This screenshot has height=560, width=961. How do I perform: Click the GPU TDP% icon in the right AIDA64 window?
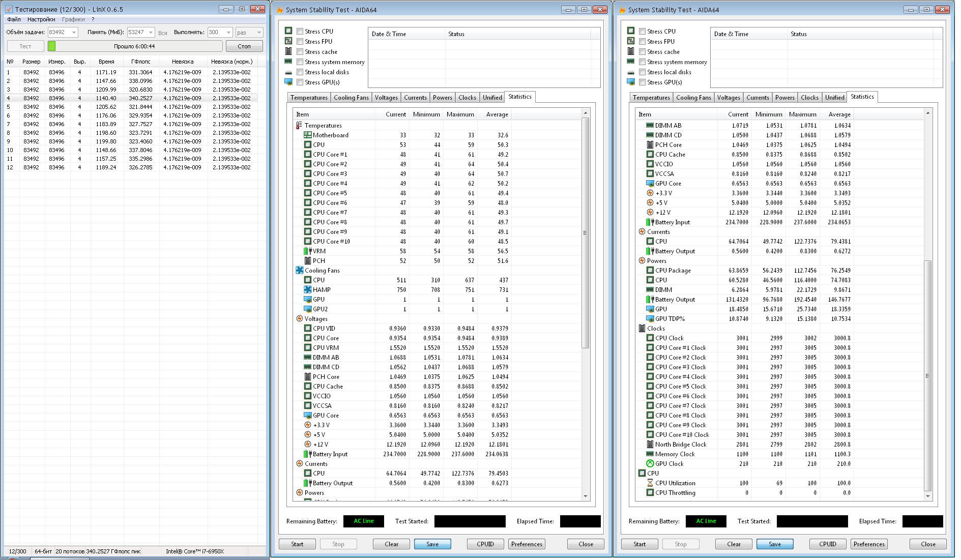point(650,319)
